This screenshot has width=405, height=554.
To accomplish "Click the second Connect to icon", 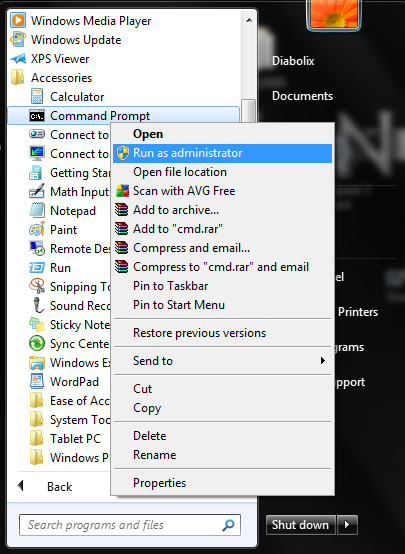I will pos(37,153).
